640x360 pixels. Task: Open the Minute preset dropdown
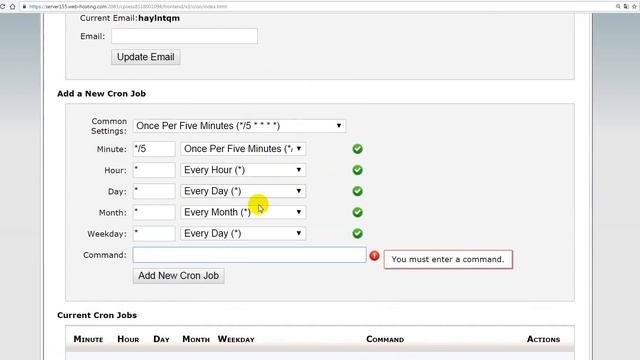pyautogui.click(x=243, y=149)
